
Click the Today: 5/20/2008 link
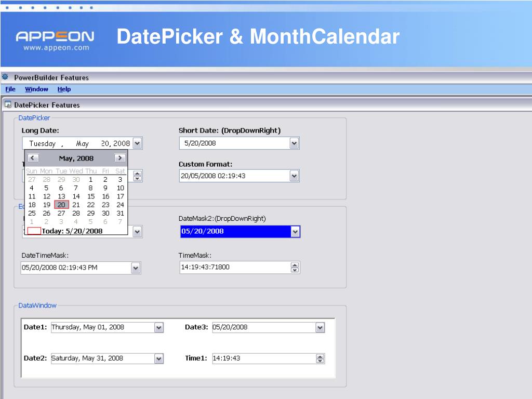click(x=72, y=231)
